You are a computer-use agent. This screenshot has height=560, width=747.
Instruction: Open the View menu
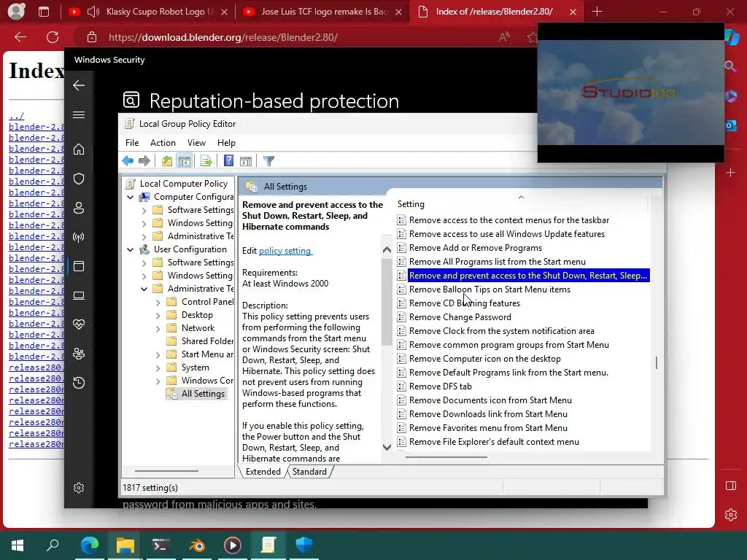click(x=196, y=143)
